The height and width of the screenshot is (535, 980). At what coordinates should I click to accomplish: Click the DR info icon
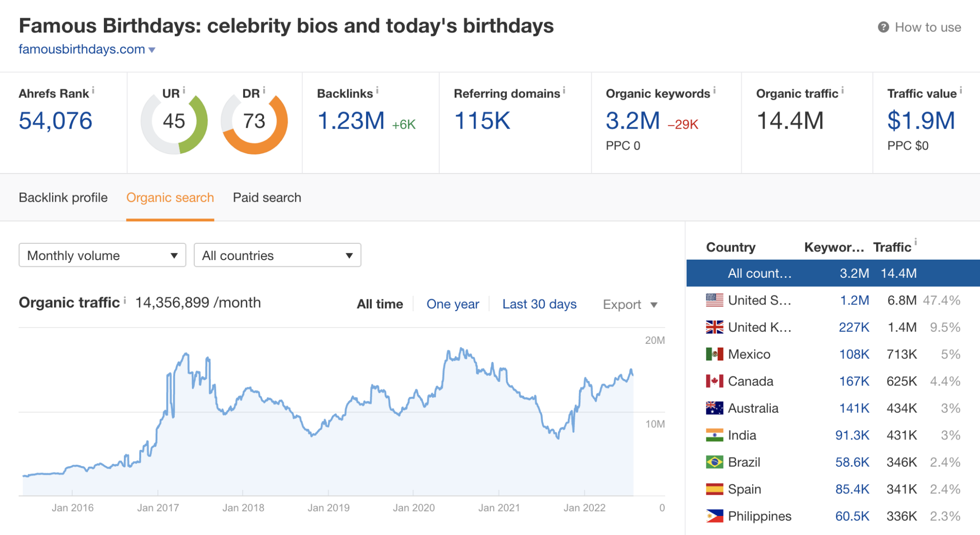[264, 89]
